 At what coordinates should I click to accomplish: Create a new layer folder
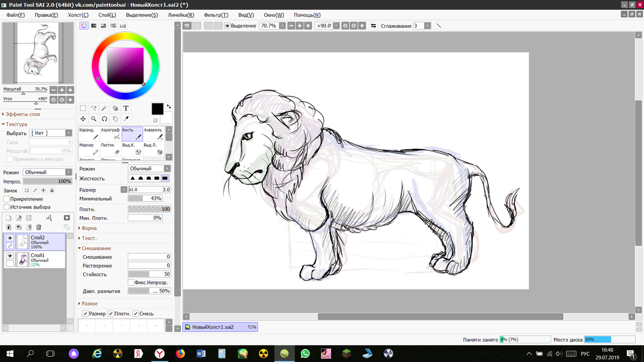point(29,218)
